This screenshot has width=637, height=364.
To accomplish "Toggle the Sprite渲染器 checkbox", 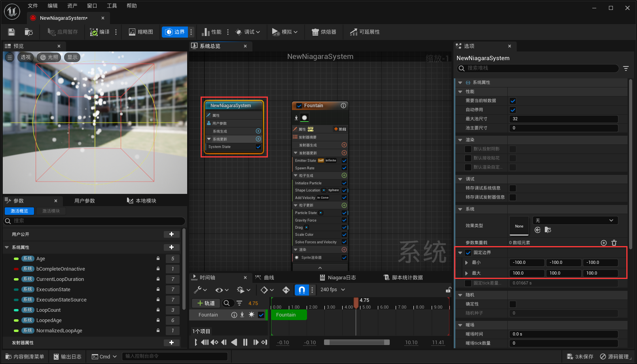I will pos(344,258).
